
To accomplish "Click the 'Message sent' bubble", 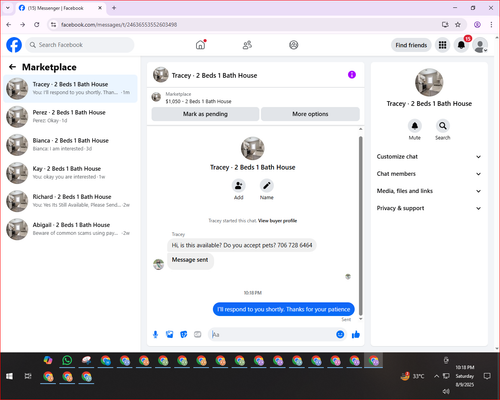I will pos(190,260).
